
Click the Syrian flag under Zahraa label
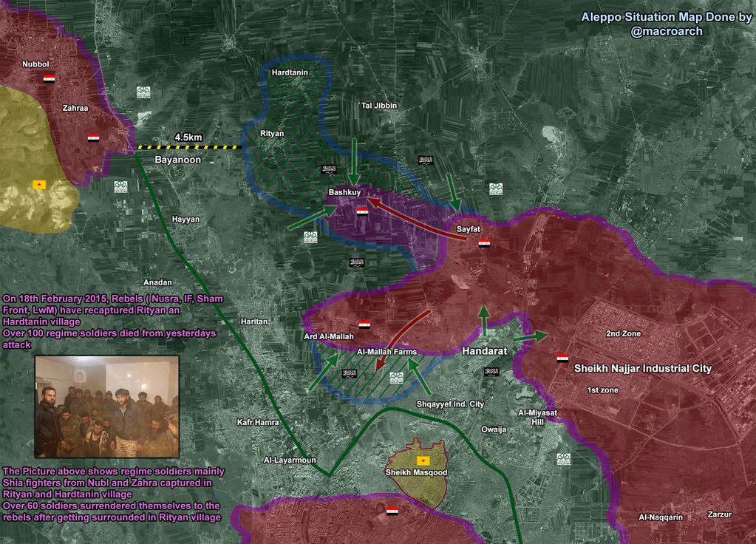[93, 137]
